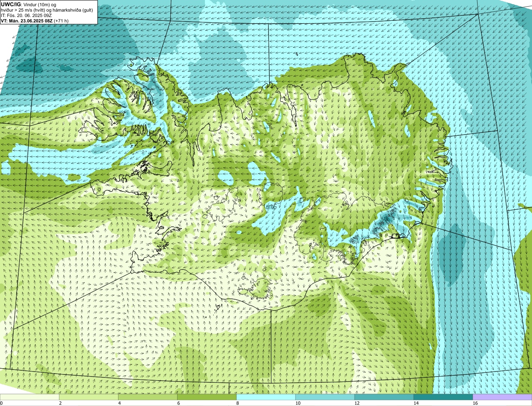Image resolution: width=532 pixels, height=406 pixels.
Task: Click the 2–4 m/s light green legend swatch
Action: click(x=89, y=397)
